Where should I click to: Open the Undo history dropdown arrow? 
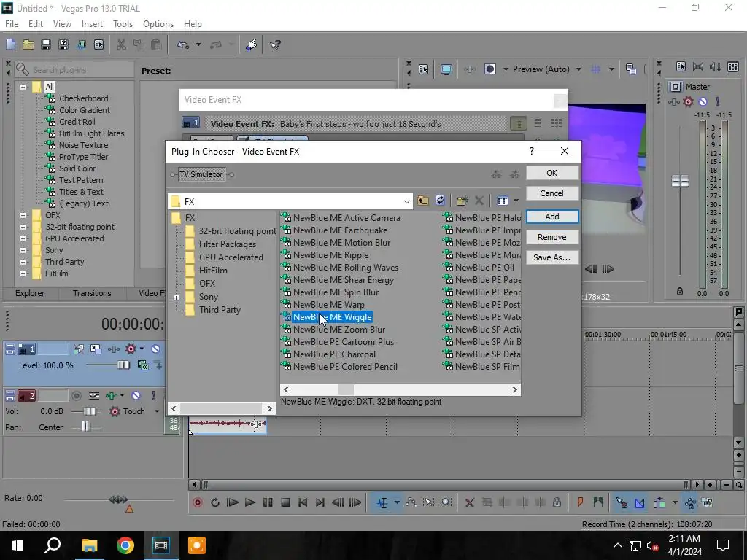click(x=198, y=44)
